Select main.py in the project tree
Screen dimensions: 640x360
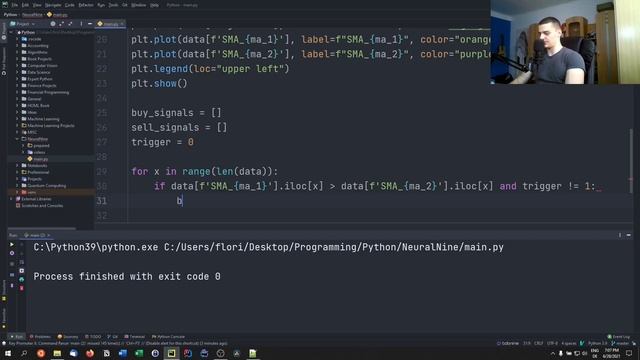pos(38,159)
